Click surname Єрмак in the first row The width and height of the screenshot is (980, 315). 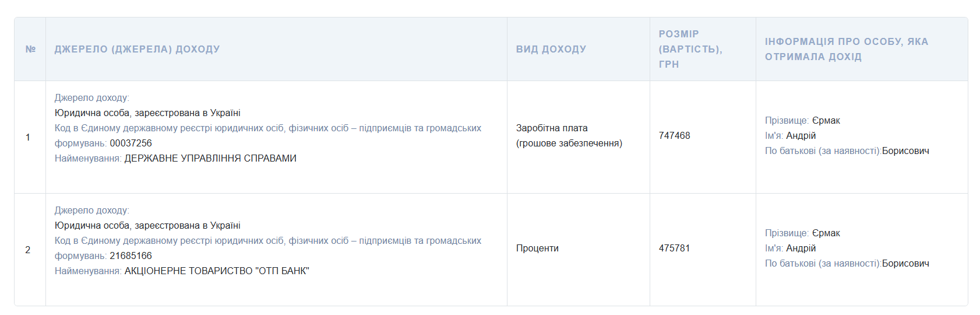(826, 120)
